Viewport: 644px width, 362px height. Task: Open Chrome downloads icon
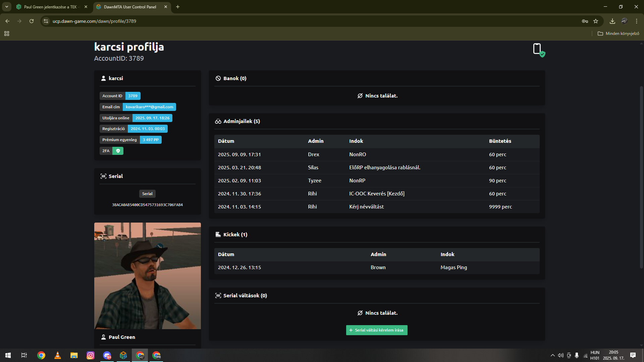click(612, 21)
